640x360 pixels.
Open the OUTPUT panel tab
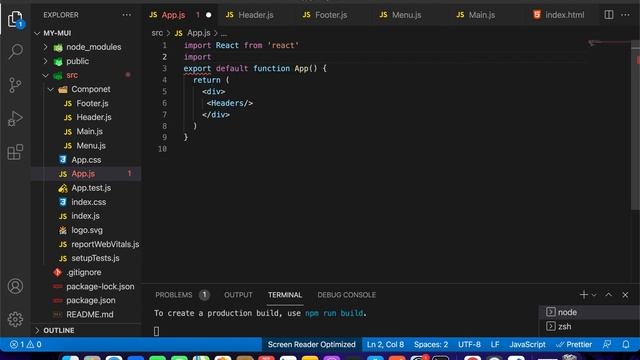pyautogui.click(x=238, y=295)
